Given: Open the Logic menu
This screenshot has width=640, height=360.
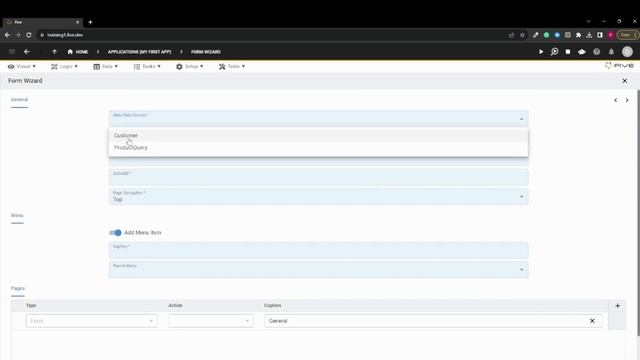Looking at the screenshot, I should point(64,67).
